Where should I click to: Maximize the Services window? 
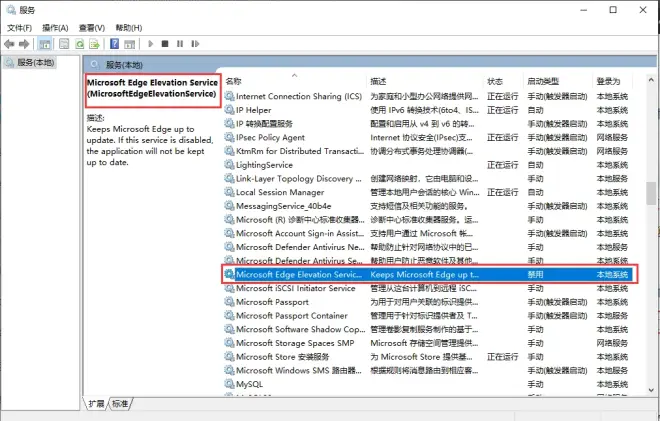point(613,10)
